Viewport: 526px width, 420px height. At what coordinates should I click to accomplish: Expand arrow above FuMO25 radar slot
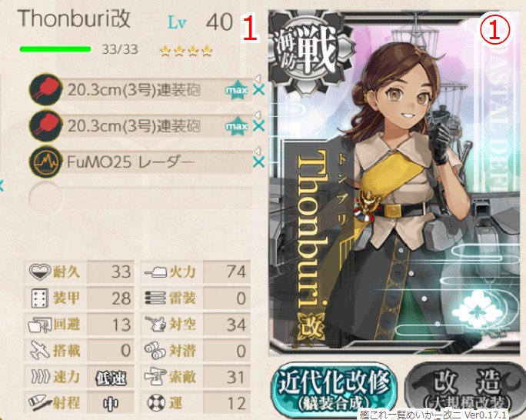(258, 151)
